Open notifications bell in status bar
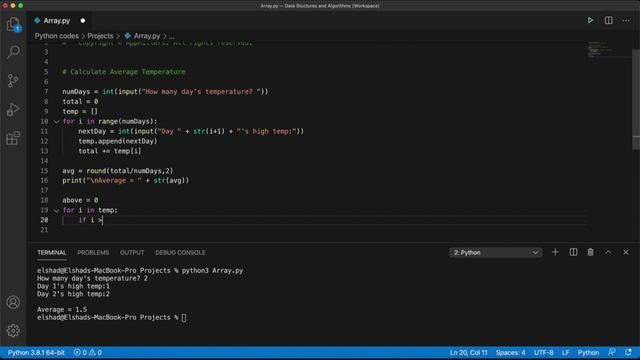 [x=628, y=352]
